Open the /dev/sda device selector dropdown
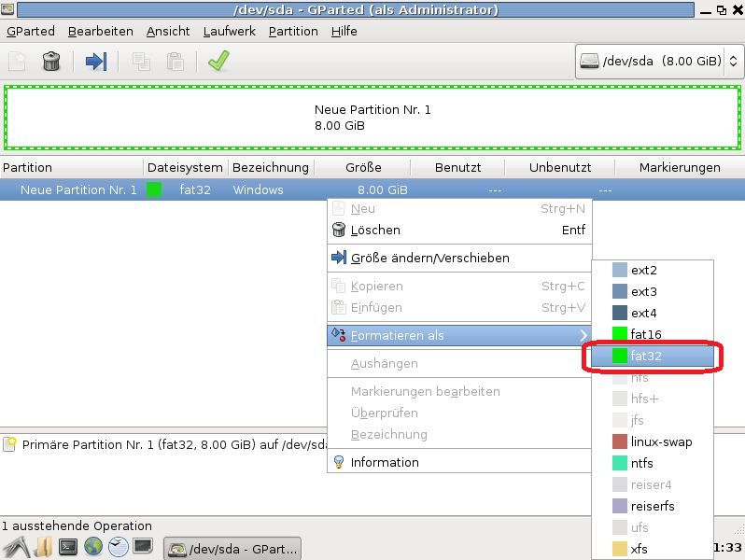The height and width of the screenshot is (560, 745). point(658,61)
